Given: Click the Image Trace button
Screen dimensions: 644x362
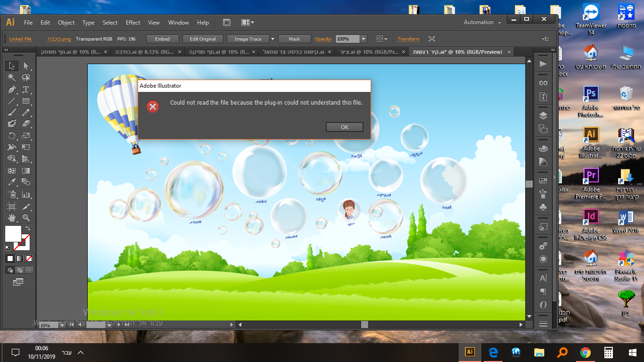Looking at the screenshot, I should click(x=248, y=39).
